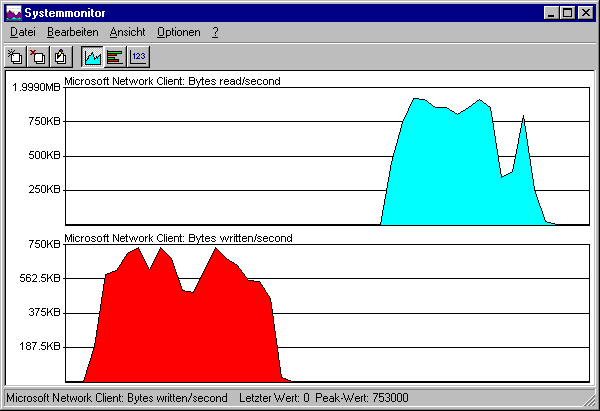Image resolution: width=600 pixels, height=411 pixels.
Task: Switch to numeric 123 chart view
Action: click(x=138, y=57)
